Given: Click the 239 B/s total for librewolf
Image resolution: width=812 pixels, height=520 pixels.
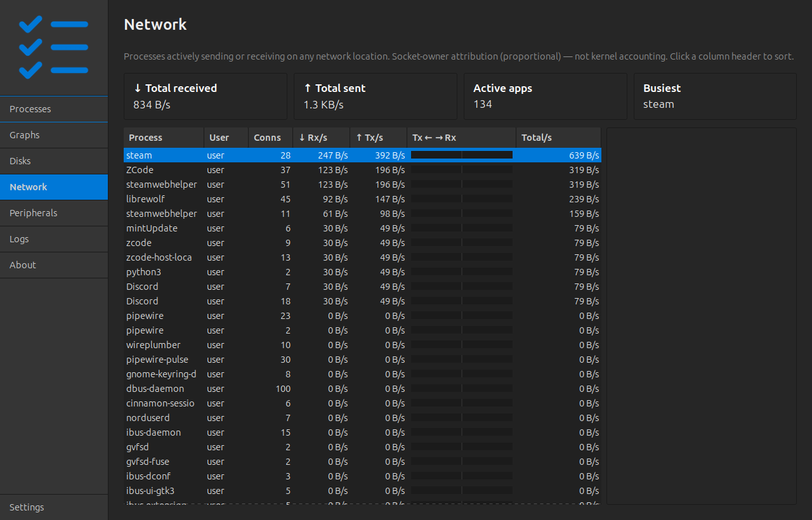Looking at the screenshot, I should [584, 199].
